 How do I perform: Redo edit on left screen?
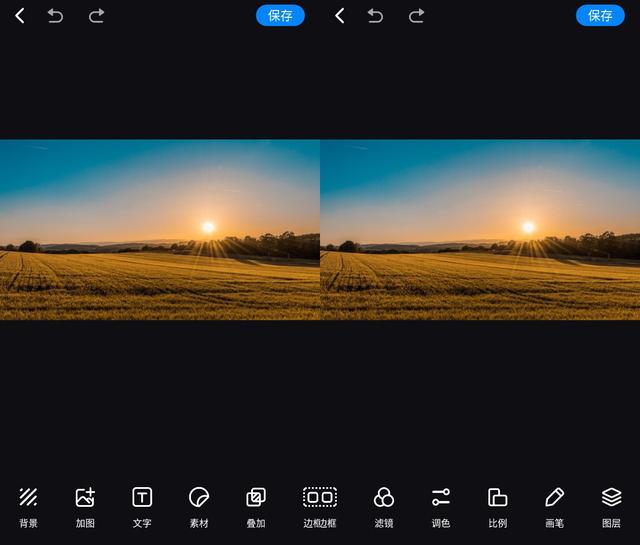point(96,15)
